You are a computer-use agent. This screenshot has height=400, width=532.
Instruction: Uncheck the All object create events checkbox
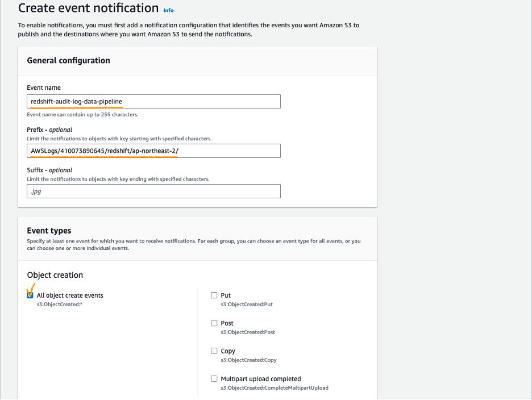(30, 295)
